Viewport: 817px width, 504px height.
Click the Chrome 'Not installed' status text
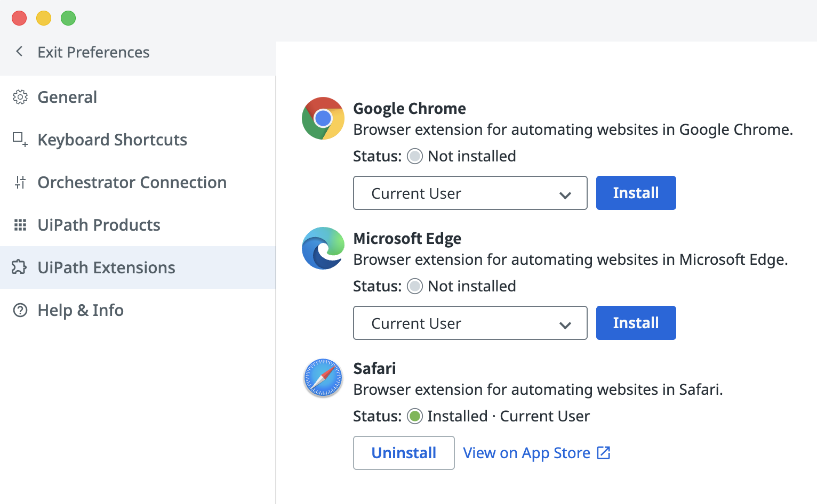[472, 156]
